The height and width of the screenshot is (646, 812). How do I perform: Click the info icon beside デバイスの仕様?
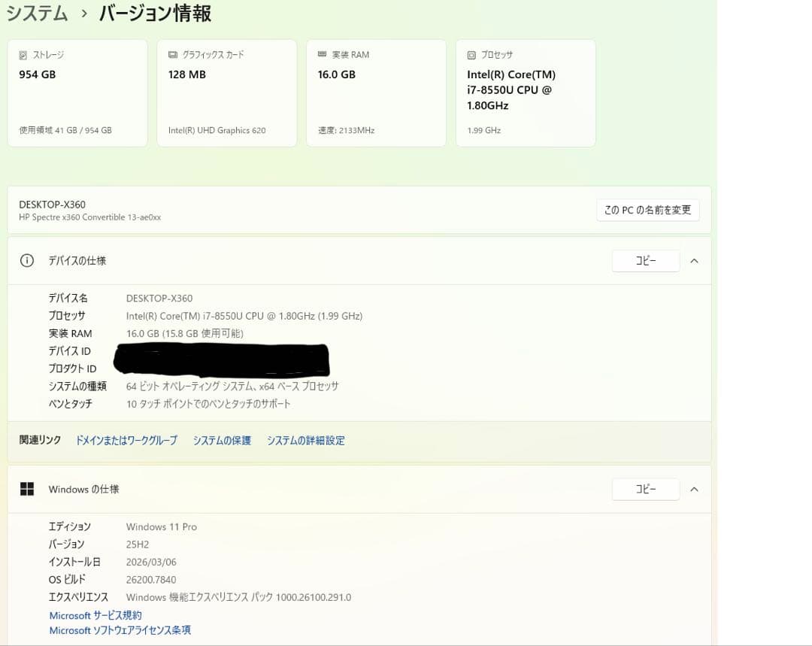coord(27,260)
